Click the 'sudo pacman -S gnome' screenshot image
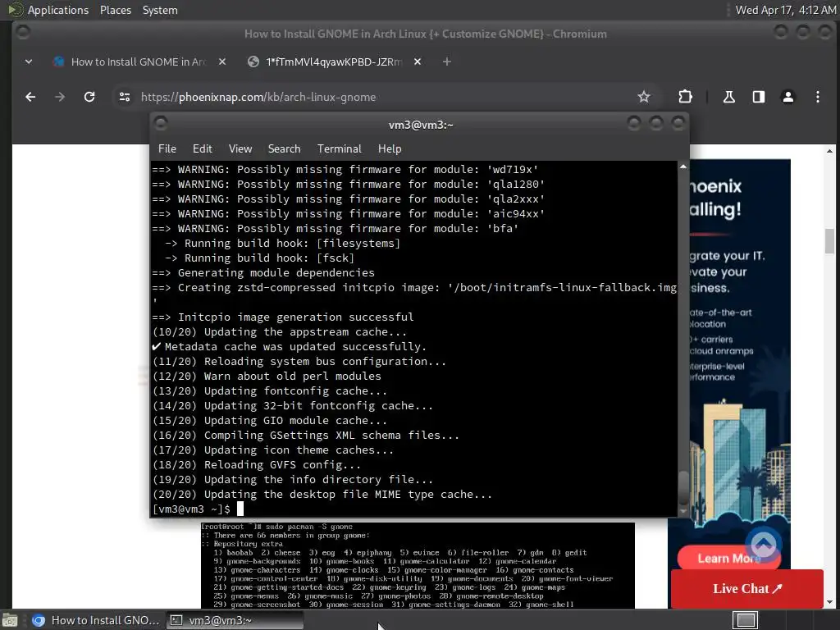 418,566
